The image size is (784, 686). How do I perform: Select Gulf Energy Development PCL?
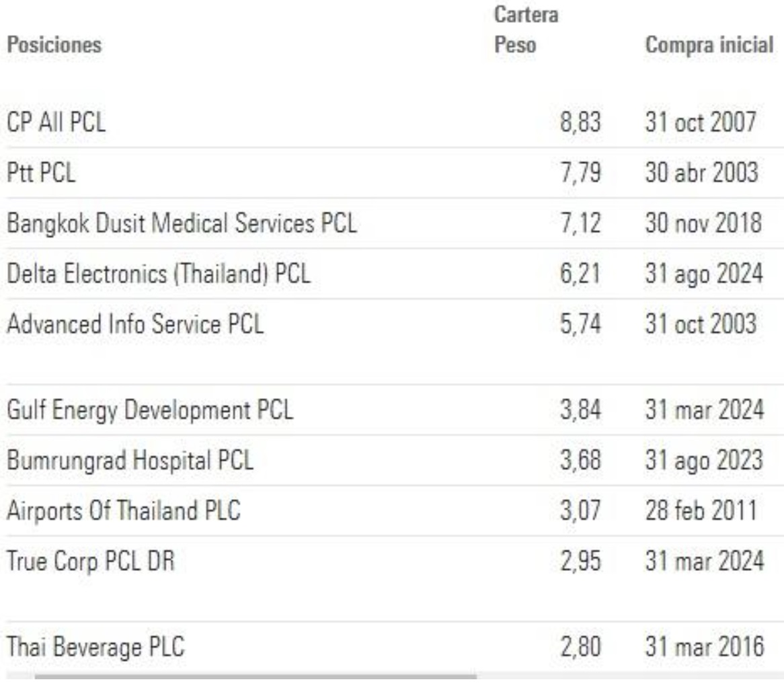149,409
